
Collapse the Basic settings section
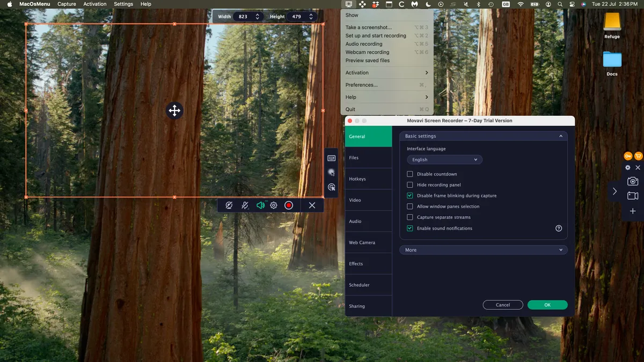click(561, 136)
